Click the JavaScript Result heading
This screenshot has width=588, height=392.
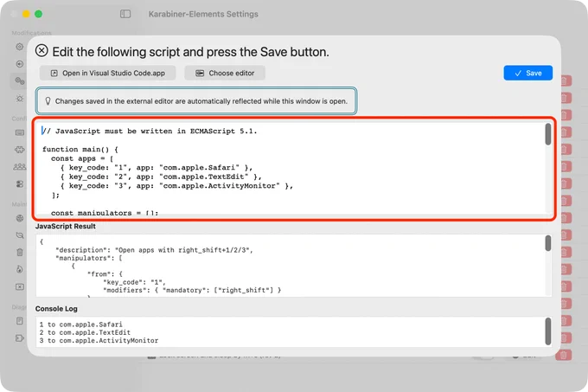[65, 226]
